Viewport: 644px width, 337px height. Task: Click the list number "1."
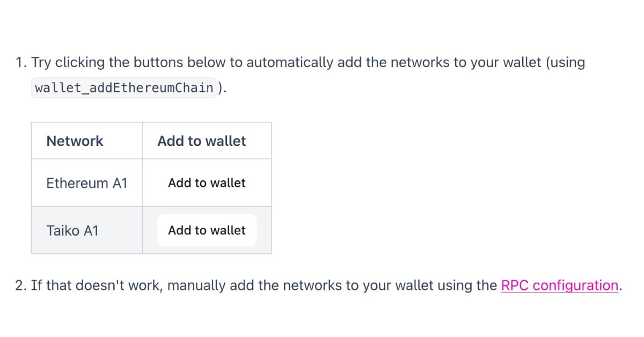(22, 62)
